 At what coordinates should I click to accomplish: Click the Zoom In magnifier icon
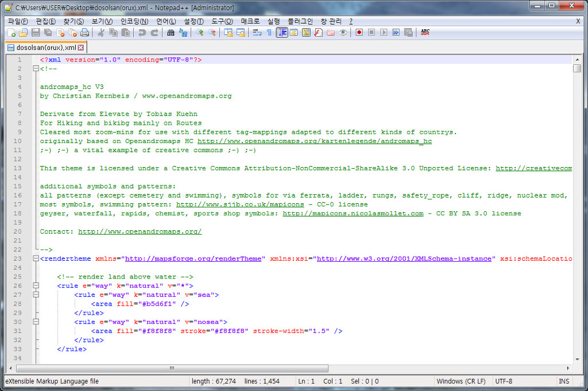199,33
